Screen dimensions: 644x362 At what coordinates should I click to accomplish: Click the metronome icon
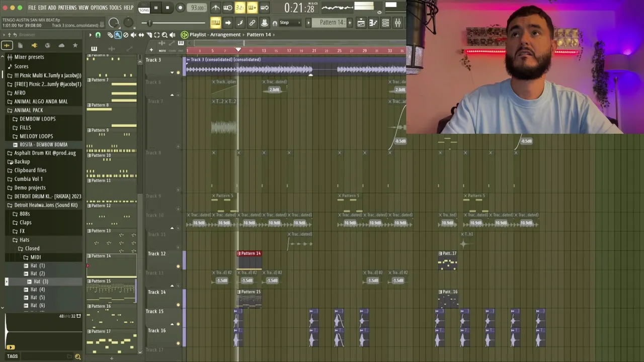(x=216, y=8)
